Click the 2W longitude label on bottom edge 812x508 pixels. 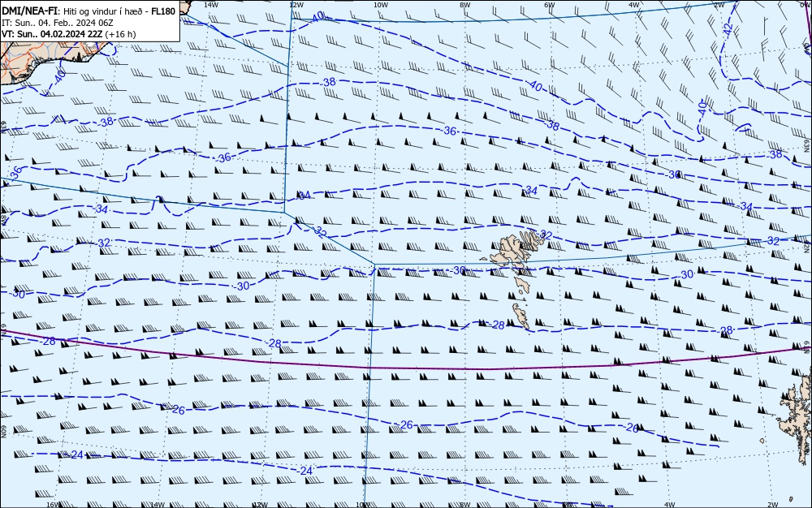[x=773, y=505]
